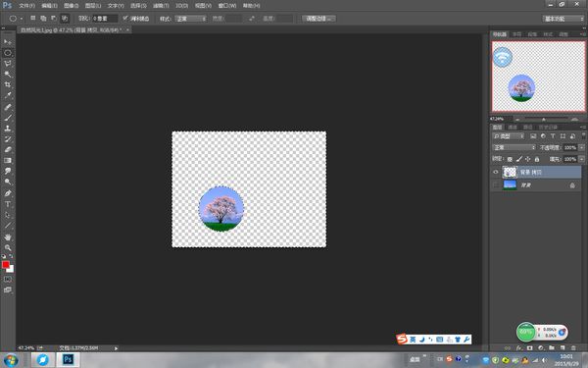588x368 pixels.
Task: Close the document tab
Action: click(127, 29)
